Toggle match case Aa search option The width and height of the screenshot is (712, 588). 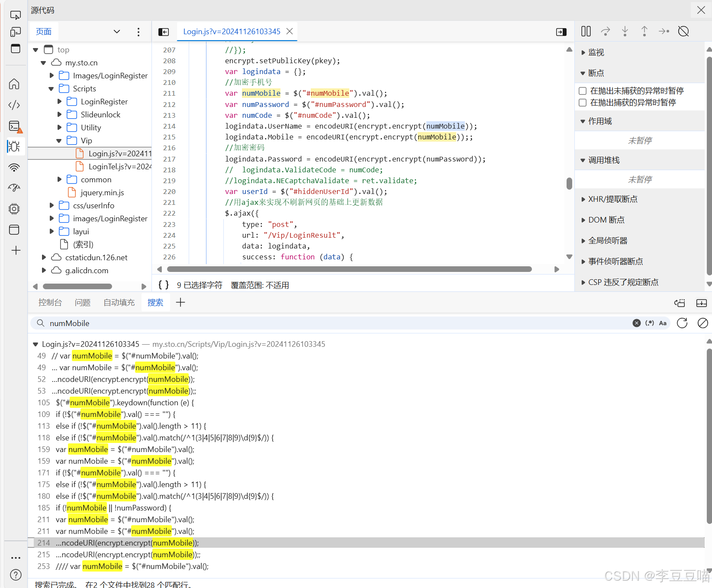pyautogui.click(x=663, y=323)
